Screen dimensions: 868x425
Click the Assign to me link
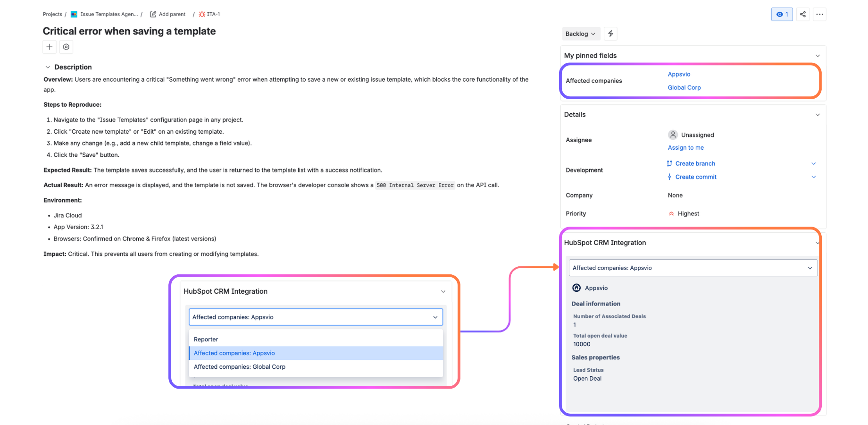(x=685, y=147)
